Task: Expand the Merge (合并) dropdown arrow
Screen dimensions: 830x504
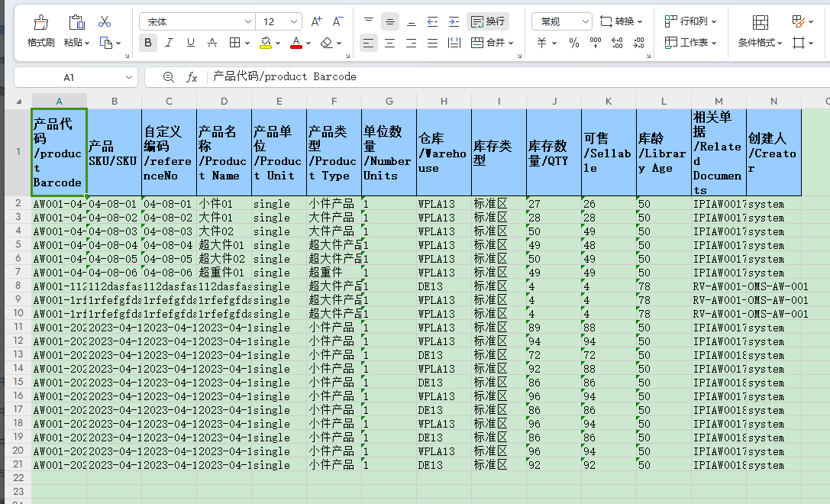Action: (511, 43)
